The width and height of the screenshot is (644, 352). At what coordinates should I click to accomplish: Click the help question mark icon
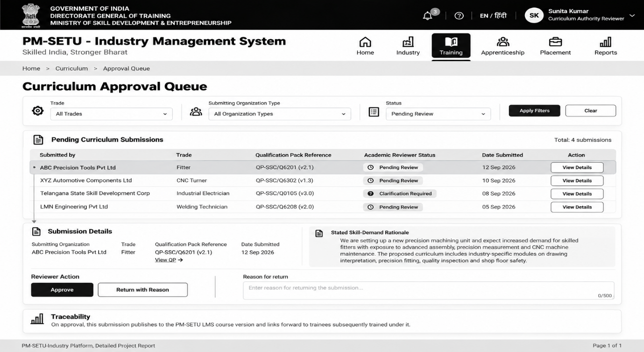click(459, 15)
